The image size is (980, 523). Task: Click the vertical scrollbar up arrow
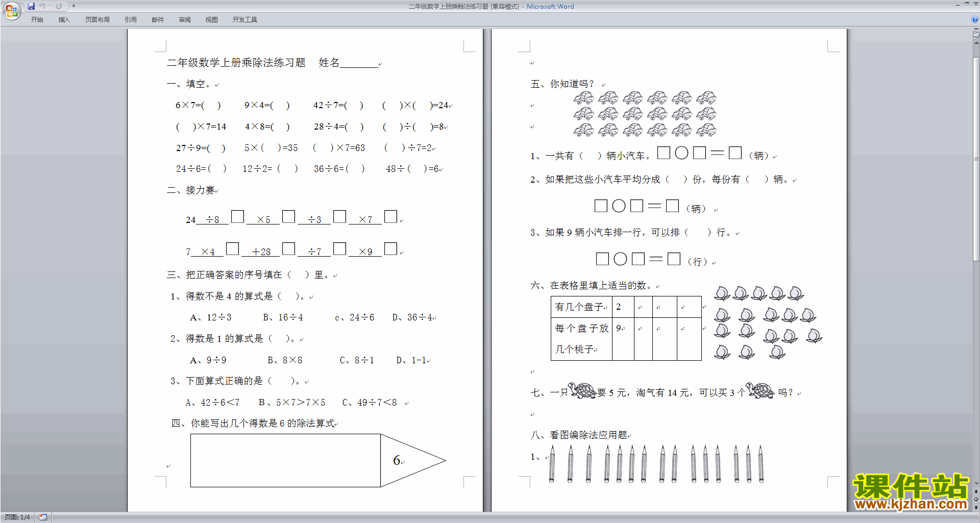click(x=976, y=43)
